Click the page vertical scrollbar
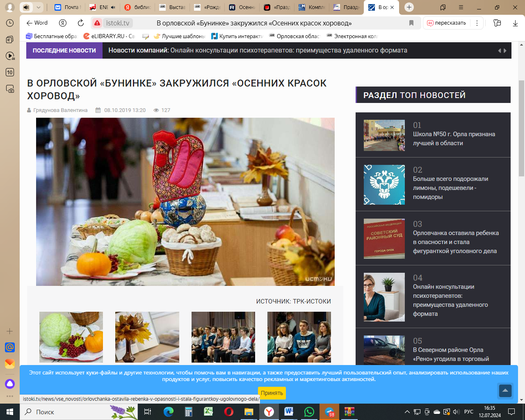The image size is (525, 420). [x=521, y=128]
